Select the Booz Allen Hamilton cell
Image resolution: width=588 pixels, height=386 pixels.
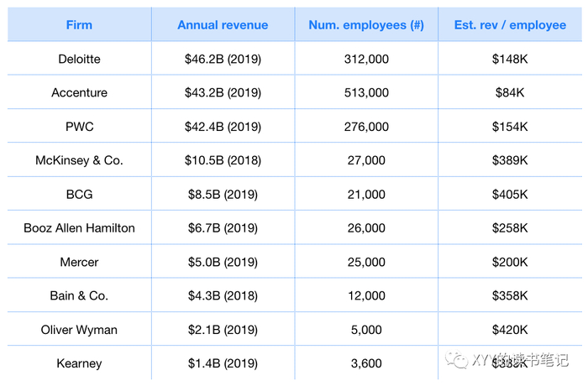(x=79, y=228)
